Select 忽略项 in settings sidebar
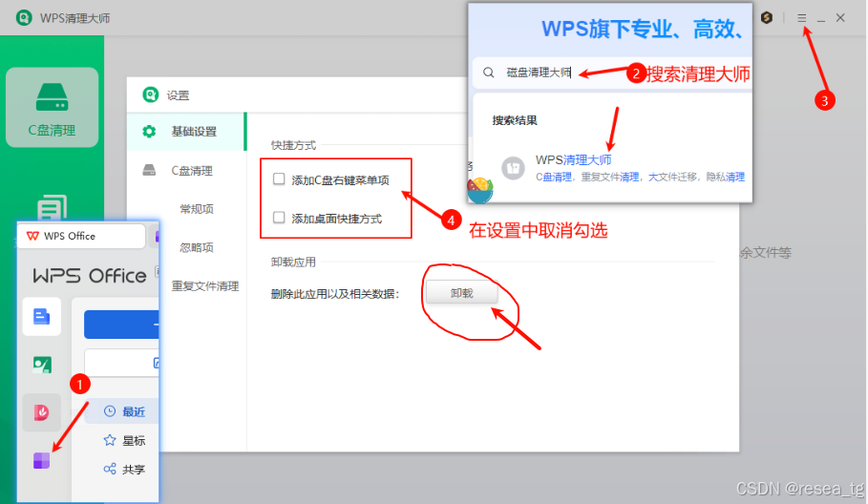 tap(197, 247)
